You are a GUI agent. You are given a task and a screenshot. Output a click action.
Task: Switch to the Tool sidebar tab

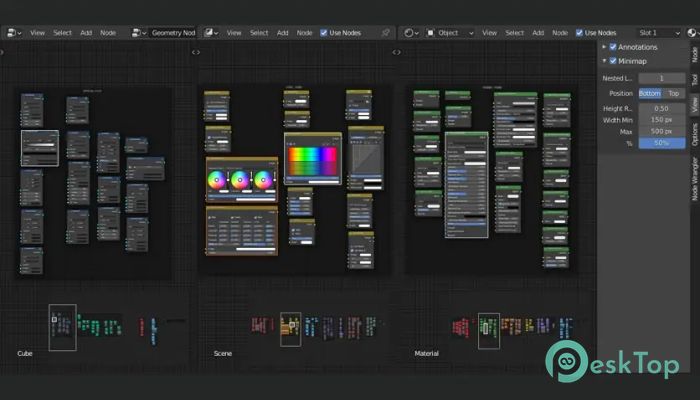[x=695, y=79]
